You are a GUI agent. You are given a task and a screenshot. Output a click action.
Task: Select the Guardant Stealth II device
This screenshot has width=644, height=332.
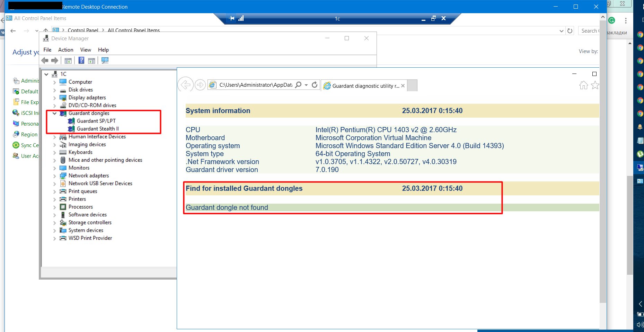coord(97,129)
